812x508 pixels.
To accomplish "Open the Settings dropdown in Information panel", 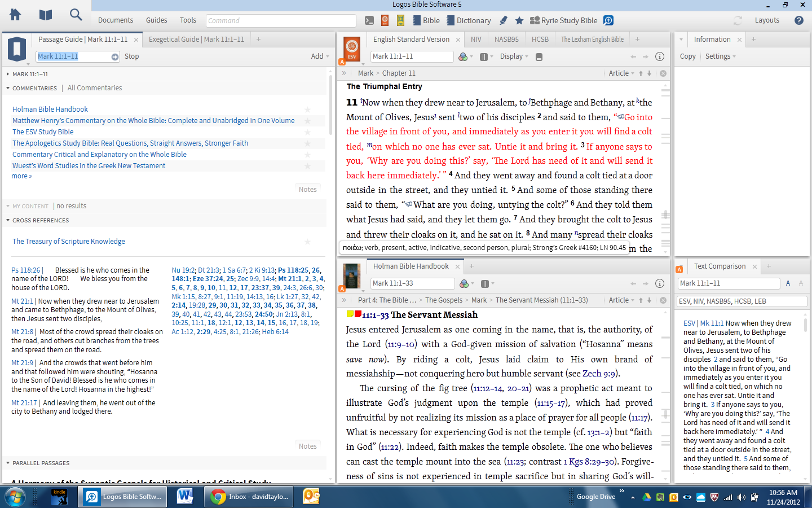I will [x=720, y=56].
